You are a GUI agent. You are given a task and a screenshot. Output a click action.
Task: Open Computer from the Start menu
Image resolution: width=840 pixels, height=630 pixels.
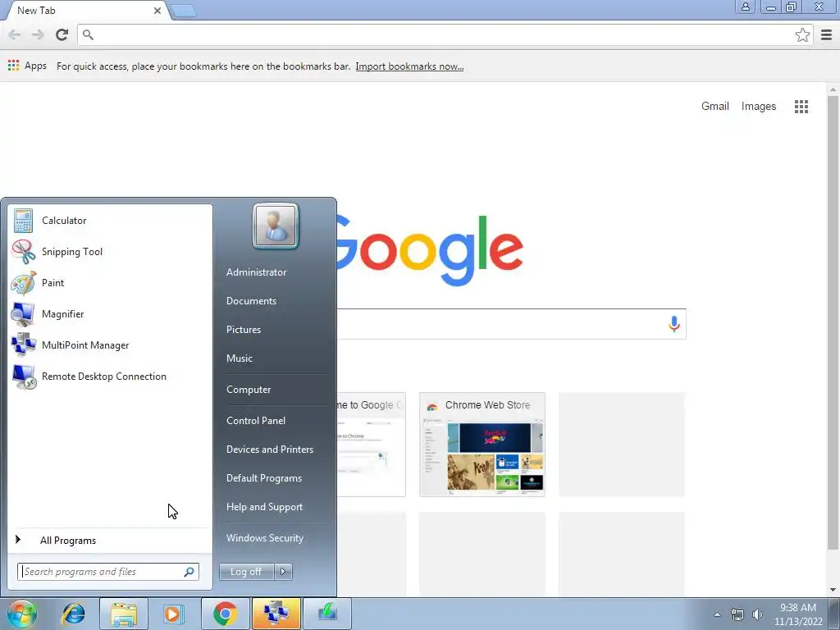click(x=249, y=390)
